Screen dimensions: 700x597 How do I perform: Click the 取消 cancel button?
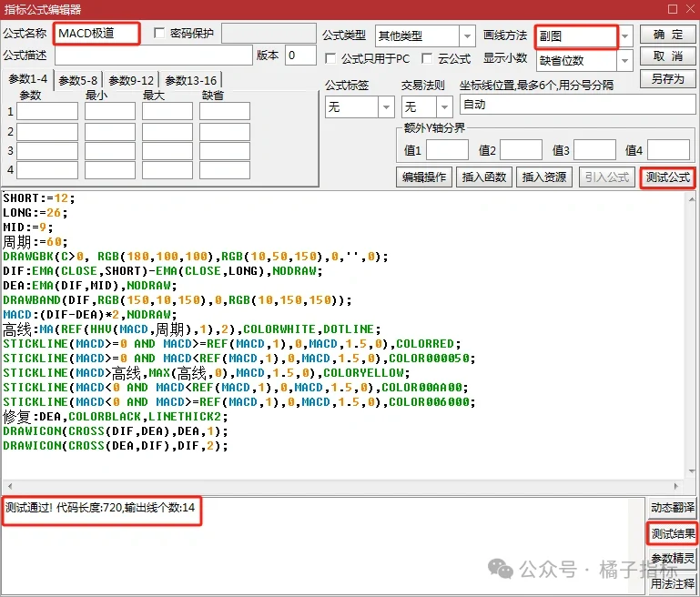coord(667,56)
